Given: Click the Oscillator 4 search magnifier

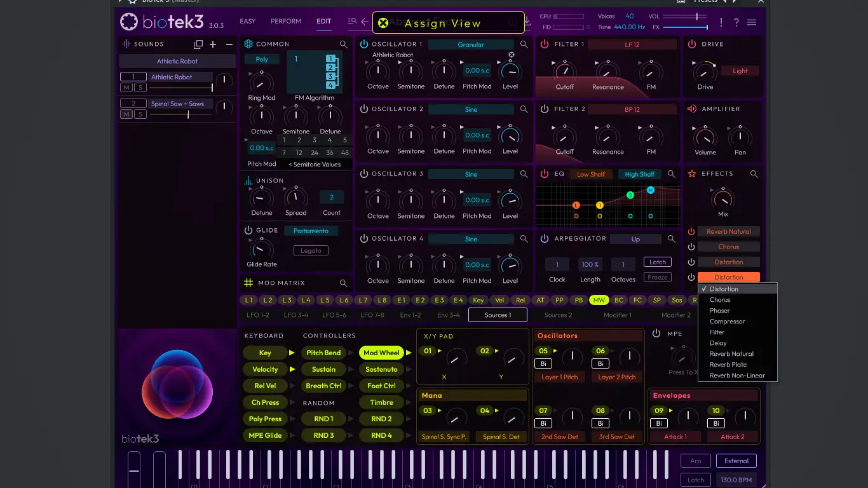Looking at the screenshot, I should tap(524, 239).
